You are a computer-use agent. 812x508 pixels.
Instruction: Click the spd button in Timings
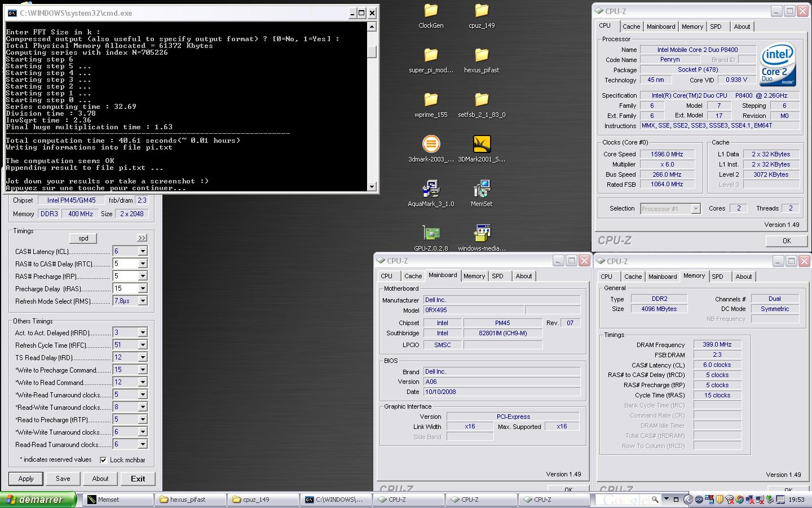point(83,238)
